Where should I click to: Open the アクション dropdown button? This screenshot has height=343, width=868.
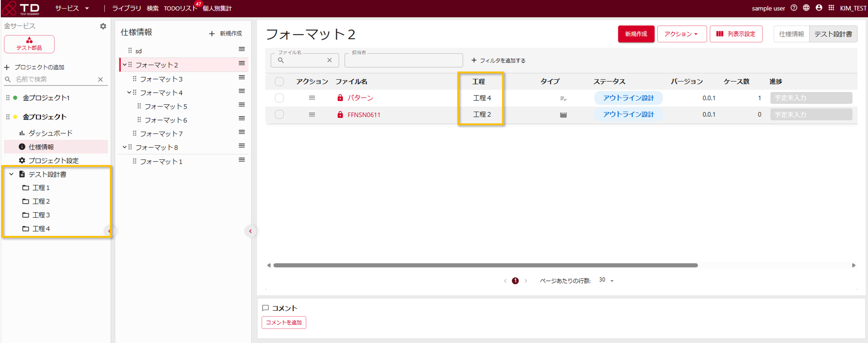[x=682, y=34]
